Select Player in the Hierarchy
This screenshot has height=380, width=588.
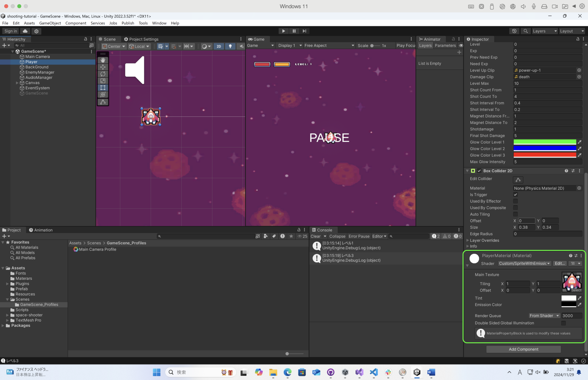pyautogui.click(x=31, y=62)
